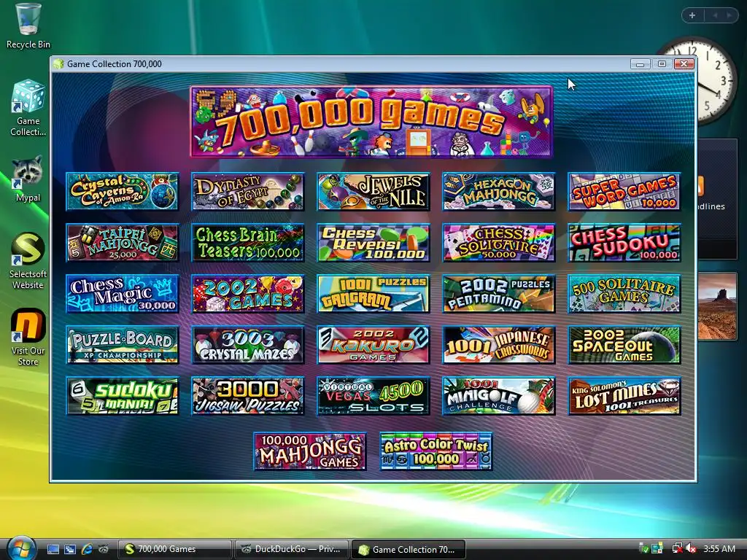Click the 700,000 games banner
This screenshot has height=560, width=747.
tap(371, 122)
